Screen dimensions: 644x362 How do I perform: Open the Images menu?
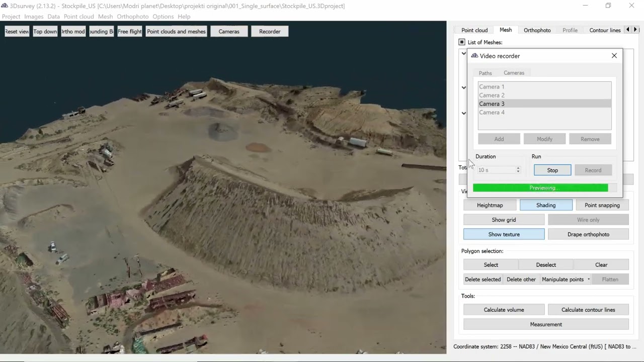[34, 17]
